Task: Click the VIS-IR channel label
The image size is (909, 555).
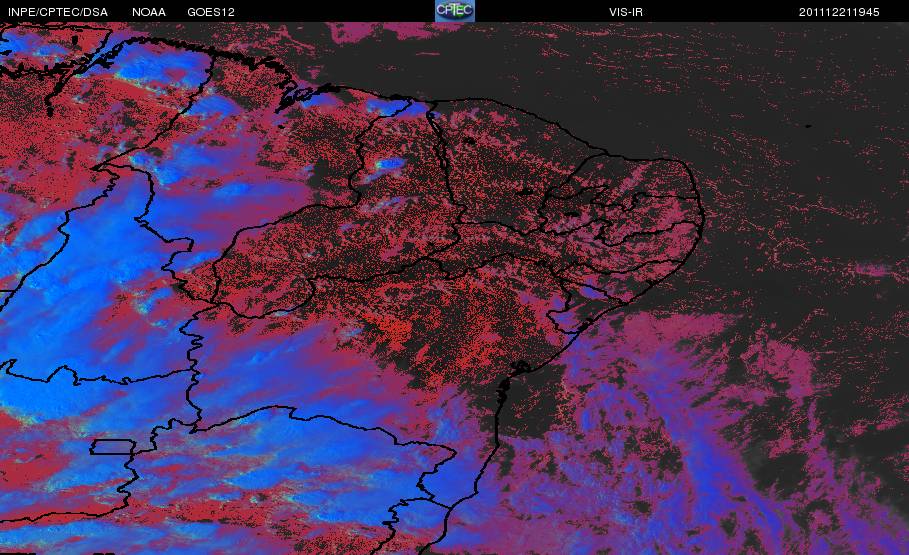Action: (626, 12)
